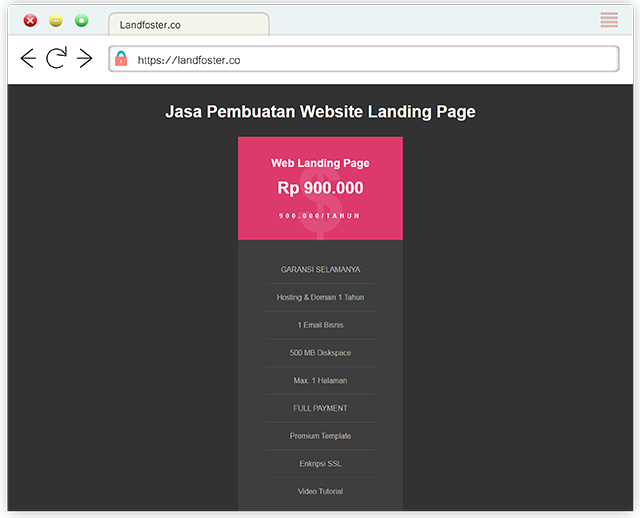Click the red close window button
The height and width of the screenshot is (518, 640).
tap(30, 21)
